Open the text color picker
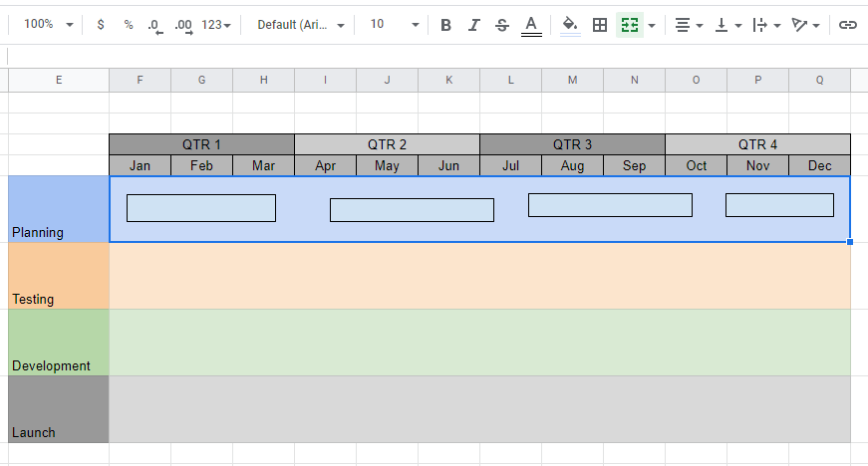This screenshot has width=868, height=466. point(531,25)
